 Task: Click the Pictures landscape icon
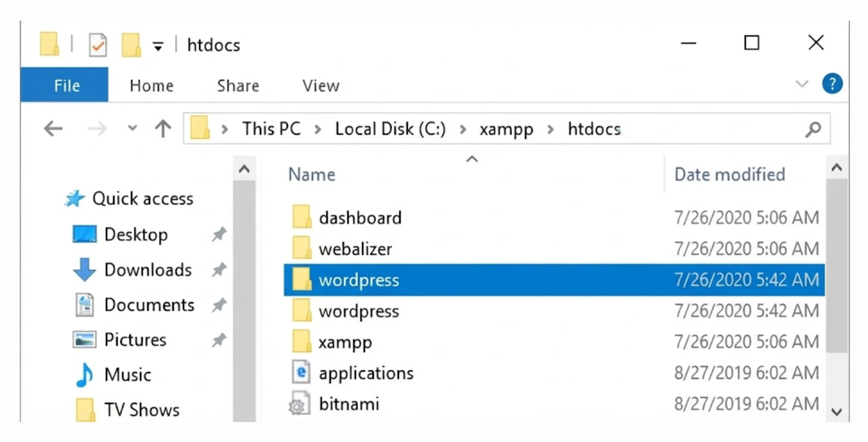[x=84, y=340]
